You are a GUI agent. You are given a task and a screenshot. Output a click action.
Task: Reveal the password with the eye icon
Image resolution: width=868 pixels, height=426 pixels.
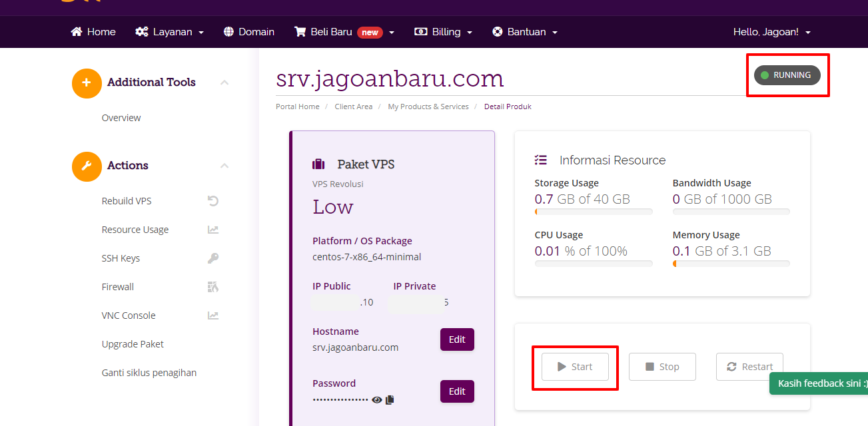click(x=377, y=399)
